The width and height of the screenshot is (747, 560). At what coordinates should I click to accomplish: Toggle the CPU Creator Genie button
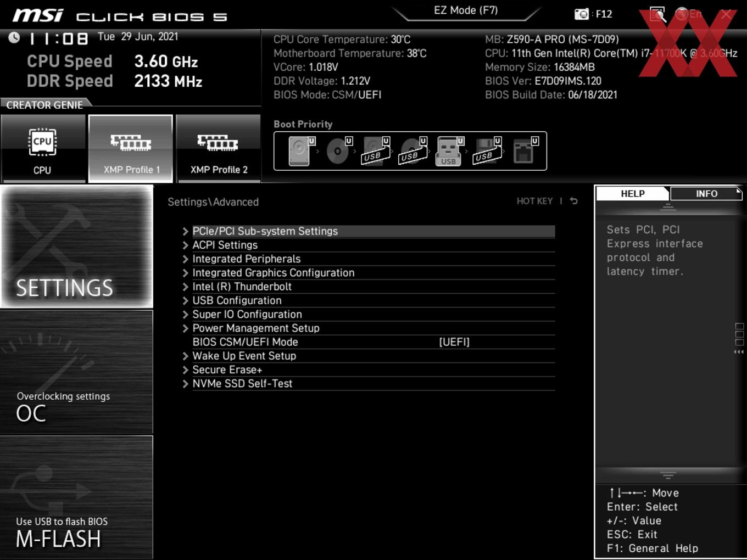tap(43, 148)
